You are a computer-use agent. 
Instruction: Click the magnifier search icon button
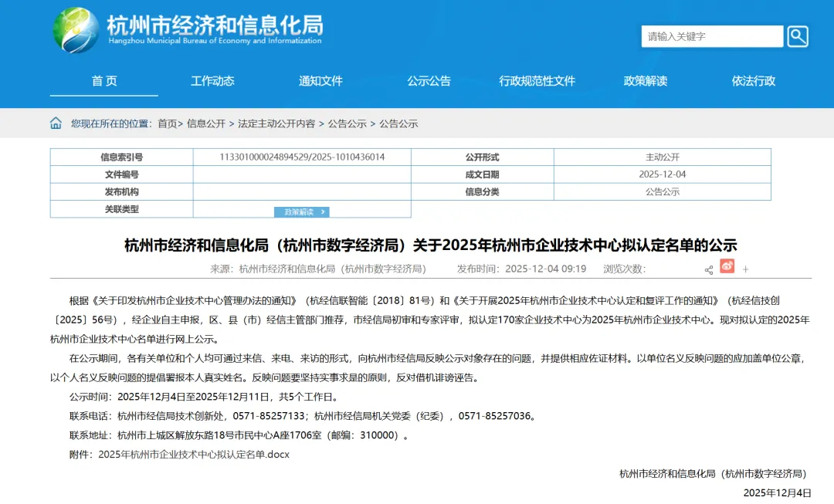(x=797, y=36)
